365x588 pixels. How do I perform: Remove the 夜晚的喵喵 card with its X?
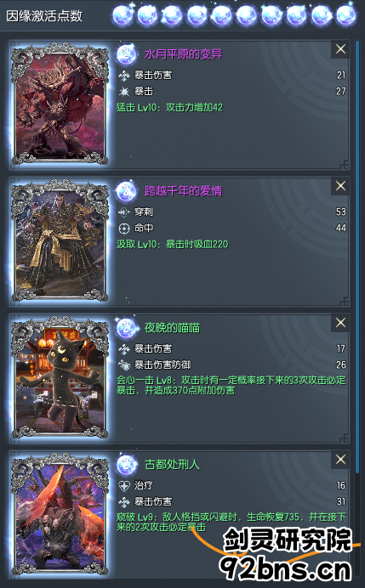[340, 323]
